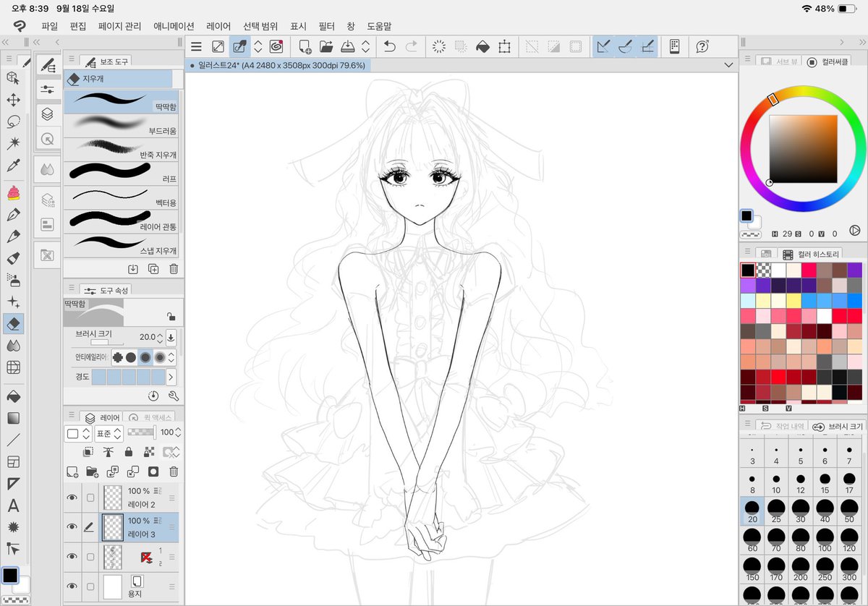Create a new raster layer
This screenshot has width=868, height=606.
(x=72, y=471)
